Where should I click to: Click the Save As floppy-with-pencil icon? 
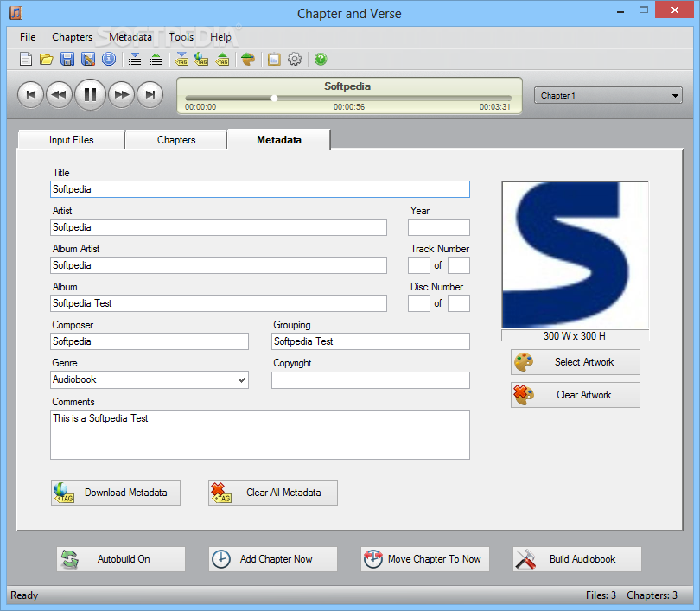pos(88,59)
